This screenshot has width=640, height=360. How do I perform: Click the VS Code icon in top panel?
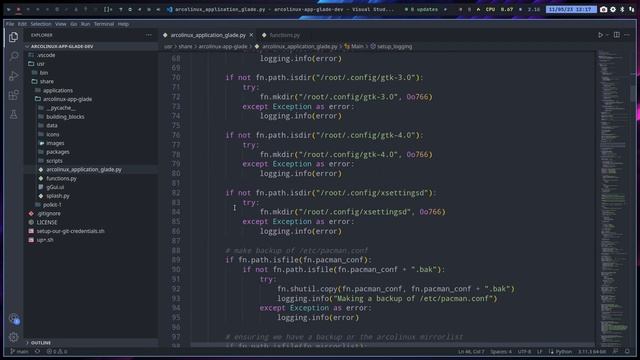click(x=169, y=9)
